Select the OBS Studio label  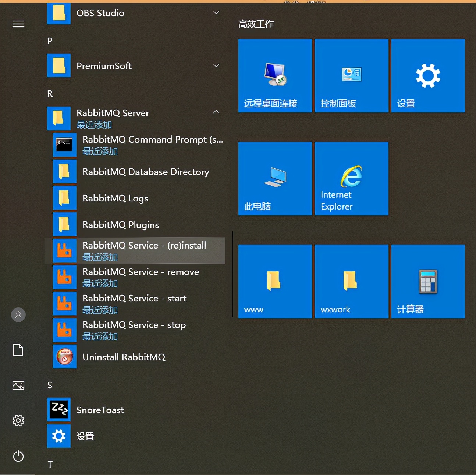point(100,13)
